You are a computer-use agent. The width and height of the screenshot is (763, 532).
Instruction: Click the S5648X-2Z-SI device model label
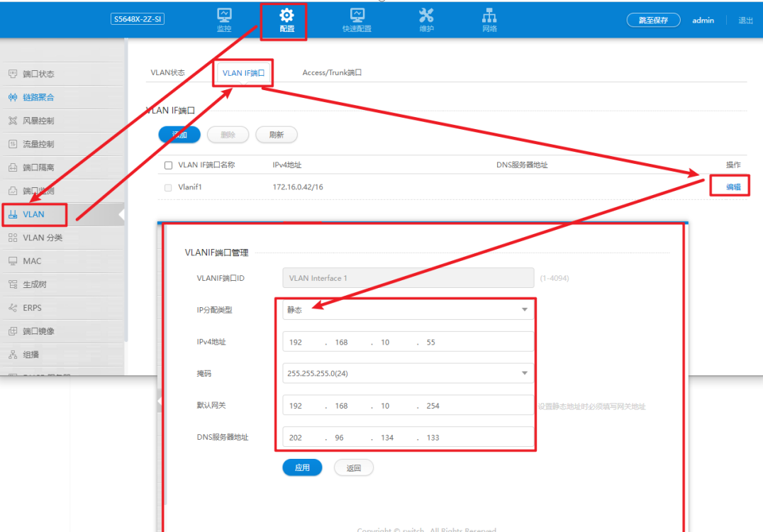pyautogui.click(x=138, y=19)
